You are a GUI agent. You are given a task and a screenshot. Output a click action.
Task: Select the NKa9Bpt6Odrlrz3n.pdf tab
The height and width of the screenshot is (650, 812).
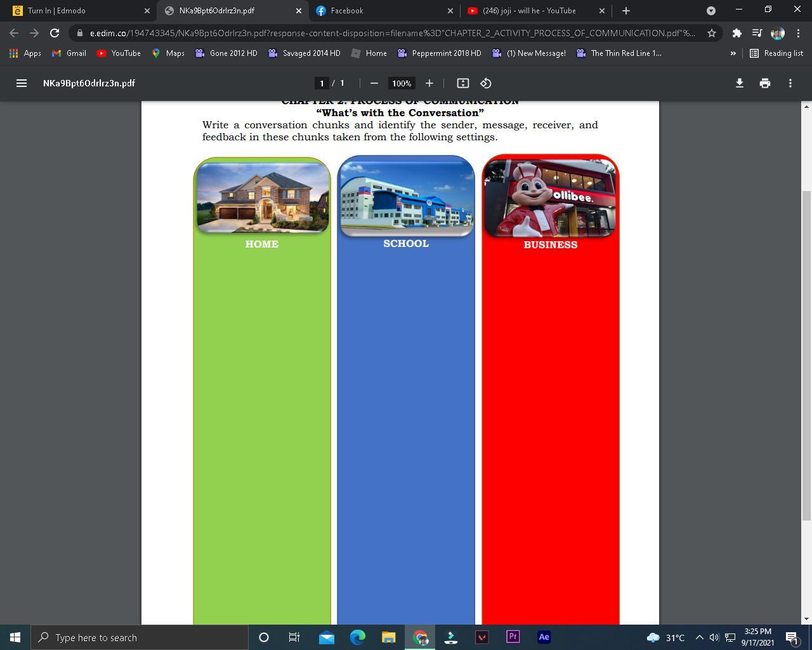pyautogui.click(x=233, y=11)
